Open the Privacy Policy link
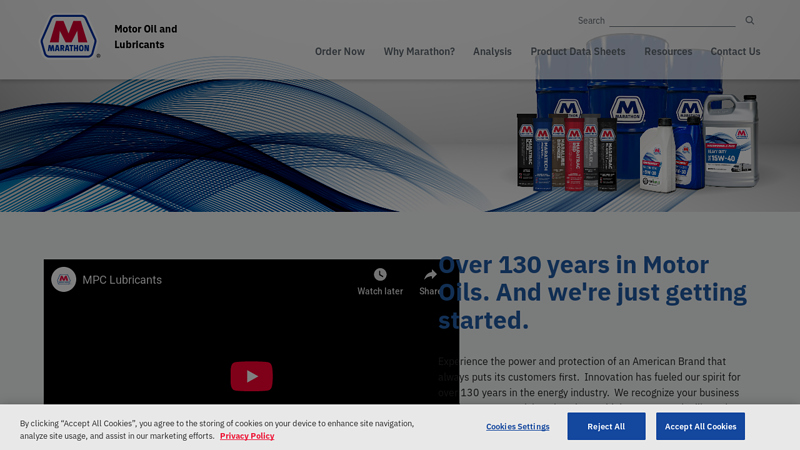The height and width of the screenshot is (450, 800). 247,436
